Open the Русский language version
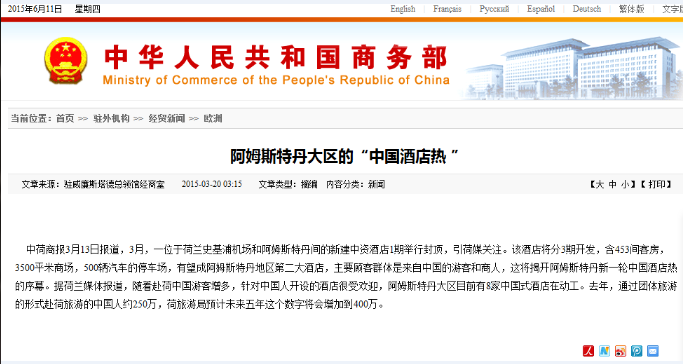 pos(494,9)
